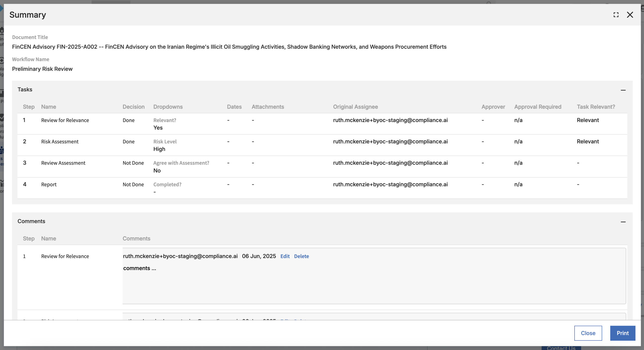Click the FinCEN Advisory document title text

[229, 47]
